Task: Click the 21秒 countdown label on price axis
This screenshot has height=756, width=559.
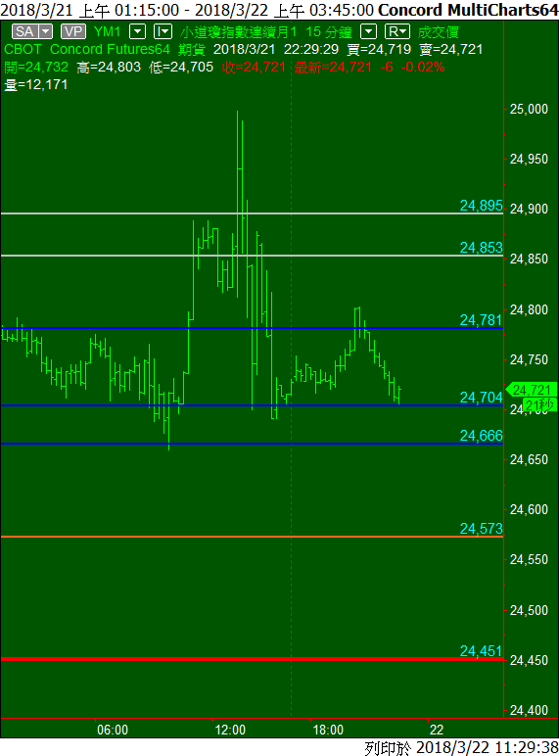Action: pos(539,404)
